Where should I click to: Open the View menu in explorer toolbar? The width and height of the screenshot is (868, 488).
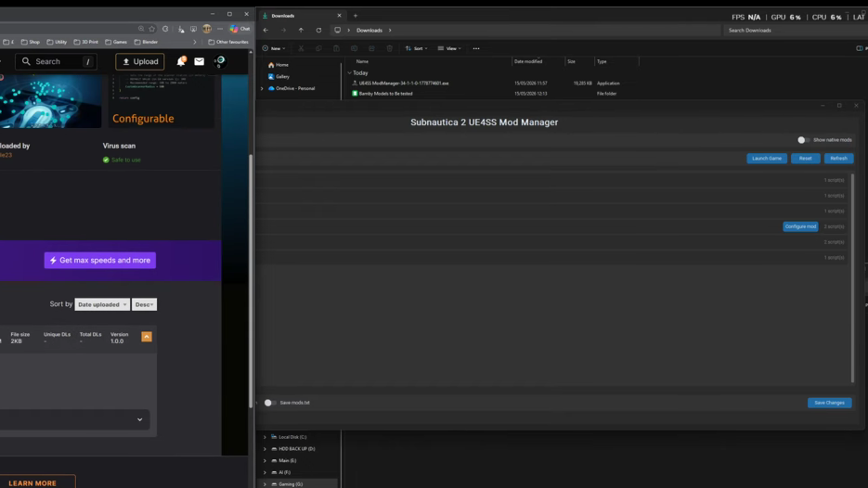[449, 48]
